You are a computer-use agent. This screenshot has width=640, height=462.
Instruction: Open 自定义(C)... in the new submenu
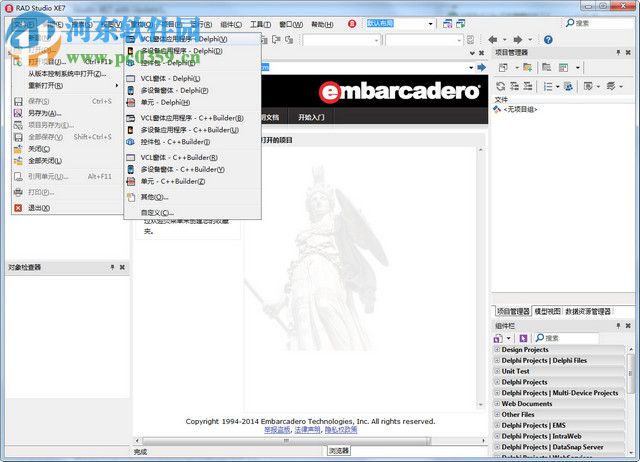(192, 213)
